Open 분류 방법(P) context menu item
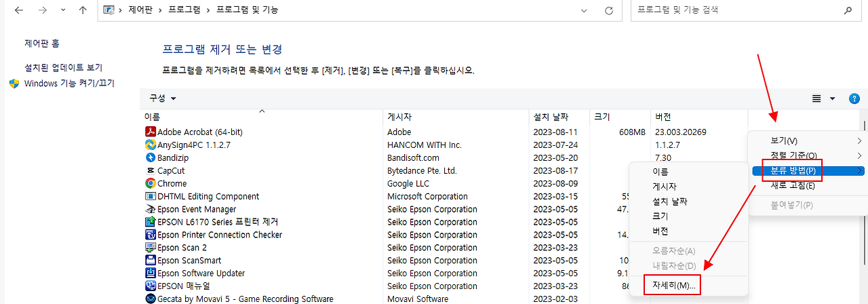Screen dimensions: 868x304 [x=808, y=170]
